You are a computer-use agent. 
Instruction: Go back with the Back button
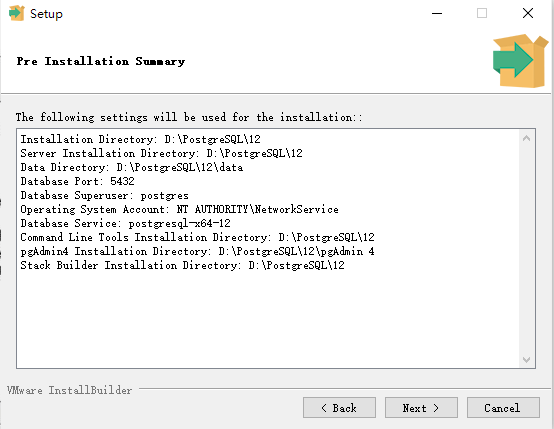tap(339, 408)
